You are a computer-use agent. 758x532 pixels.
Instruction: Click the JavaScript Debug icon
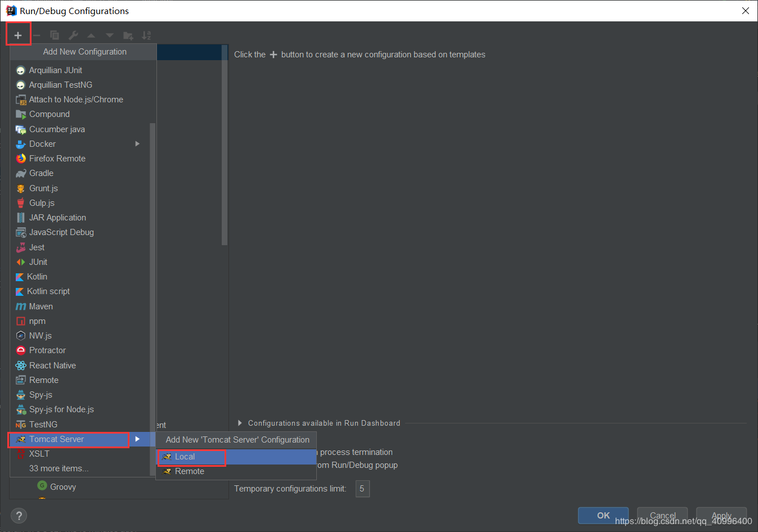tap(21, 232)
